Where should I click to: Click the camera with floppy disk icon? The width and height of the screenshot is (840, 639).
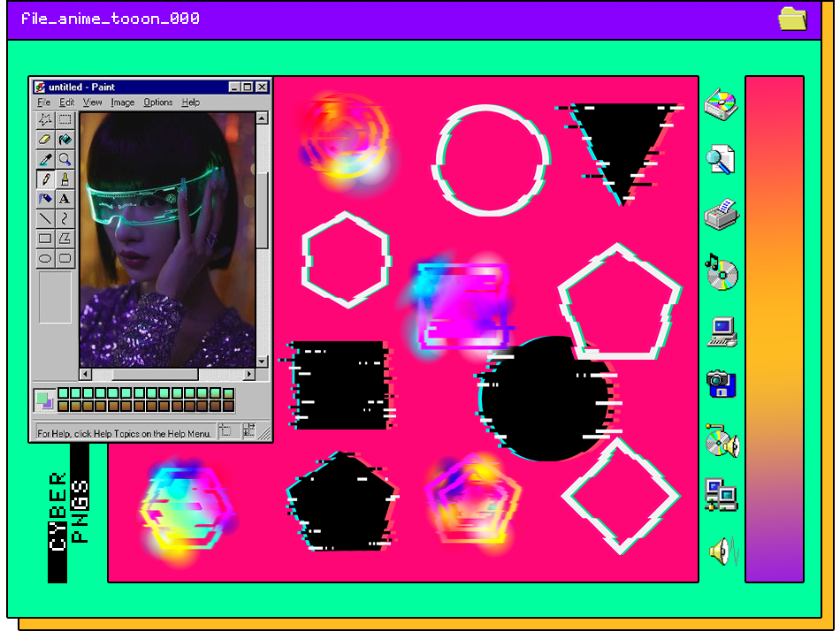coord(721,384)
